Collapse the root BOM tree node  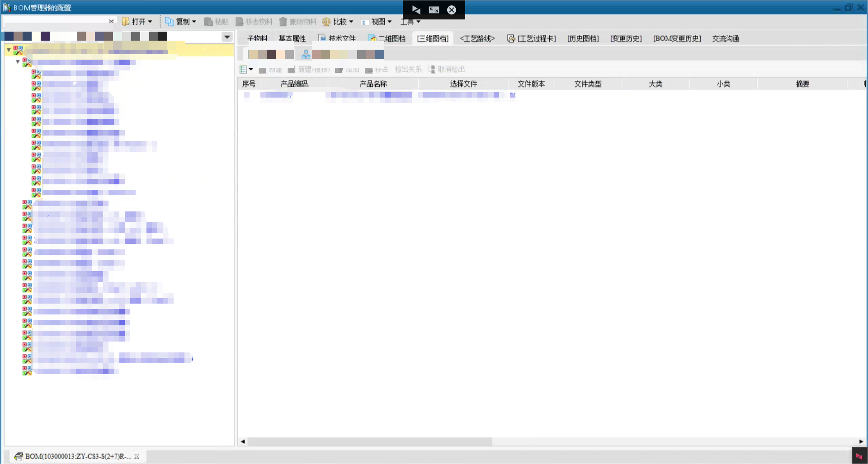click(9, 50)
